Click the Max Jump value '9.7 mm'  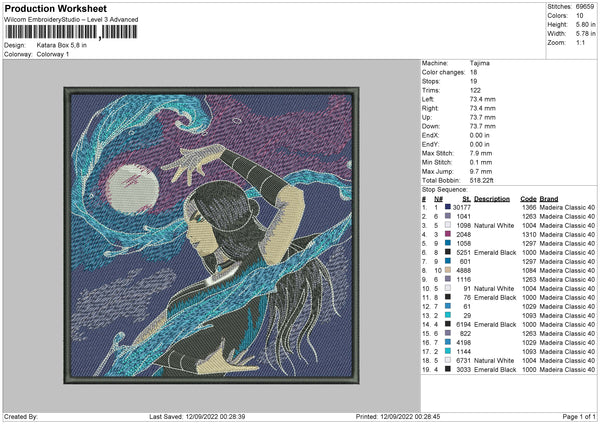click(x=481, y=171)
